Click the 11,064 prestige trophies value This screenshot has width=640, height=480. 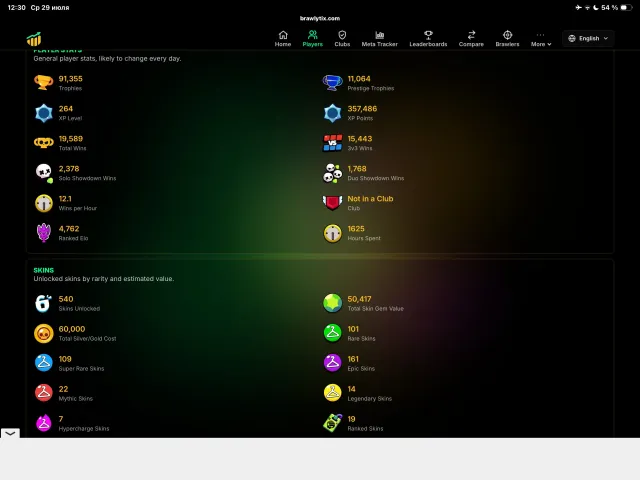359,79
